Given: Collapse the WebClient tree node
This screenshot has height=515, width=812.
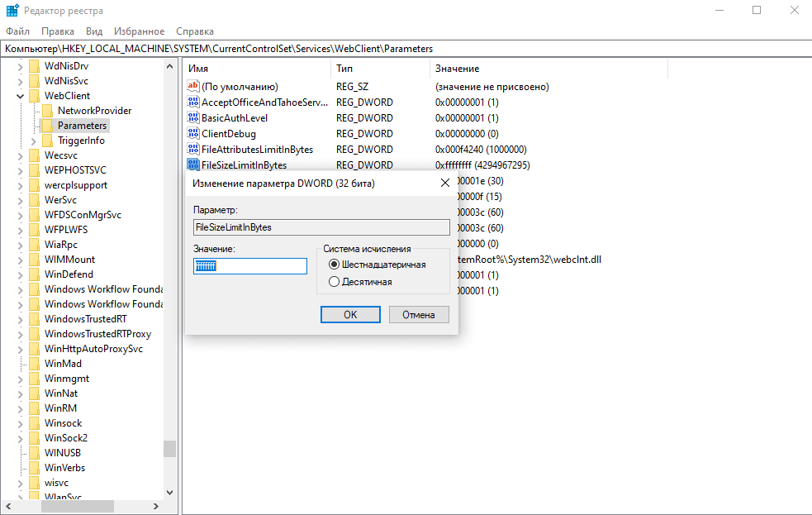Looking at the screenshot, I should 20,96.
